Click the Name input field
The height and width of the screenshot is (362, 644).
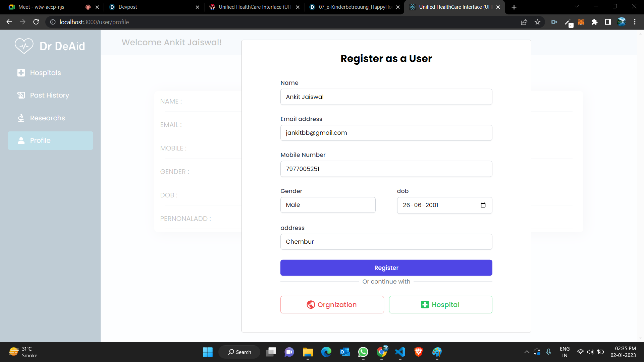pos(386,97)
